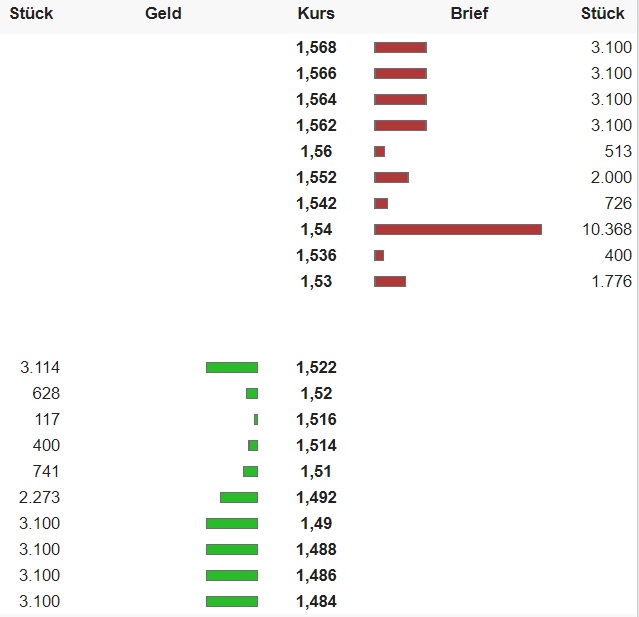The width and height of the screenshot is (639, 617).
Task: Select bid price 1,51
Action: coord(316,472)
